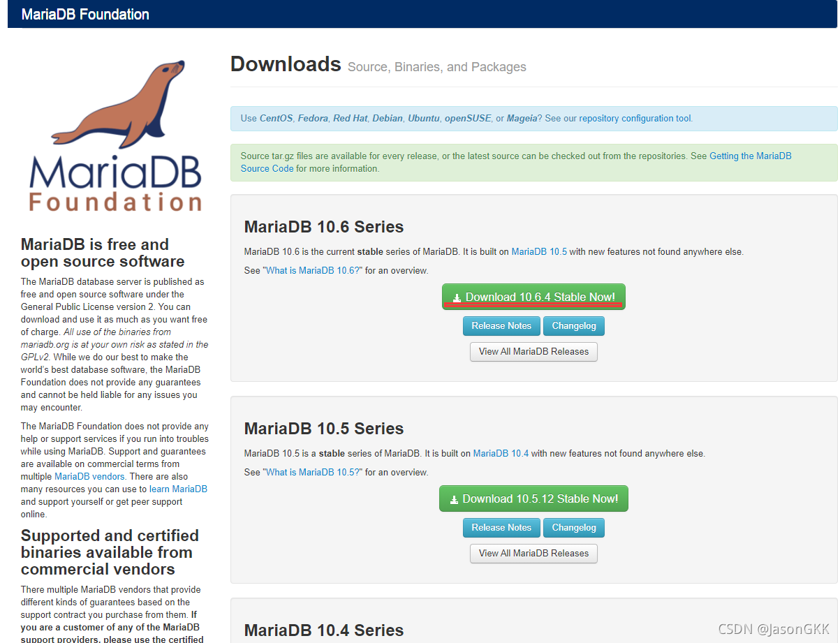Download 10.5.12 Stable Now

[533, 499]
